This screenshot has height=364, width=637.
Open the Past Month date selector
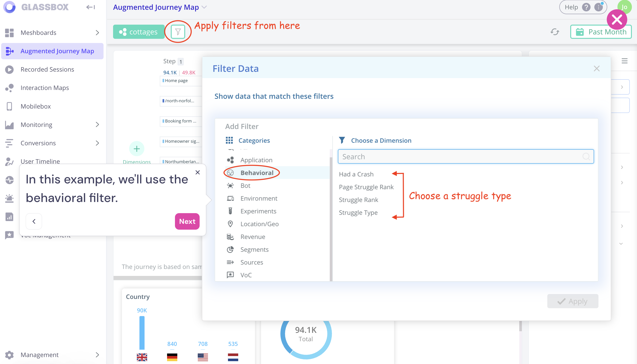click(601, 32)
